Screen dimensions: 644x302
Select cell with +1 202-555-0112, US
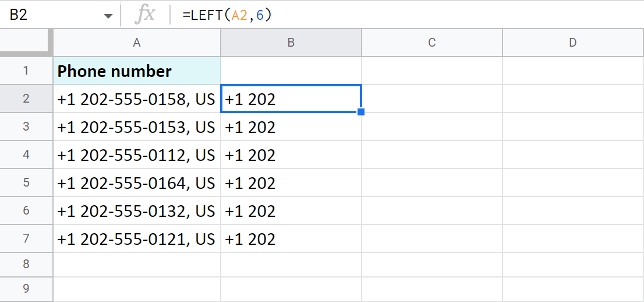(137, 155)
